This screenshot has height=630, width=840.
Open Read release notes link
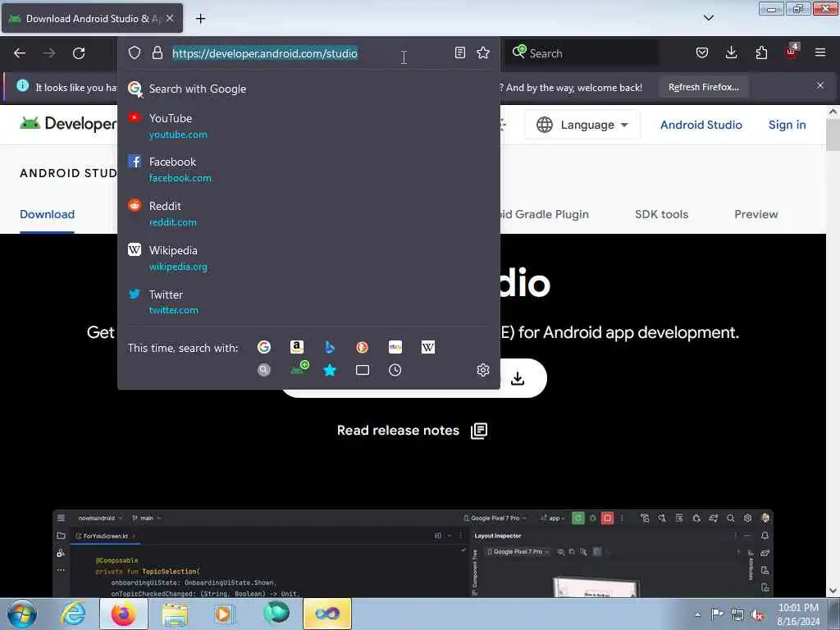coord(412,431)
